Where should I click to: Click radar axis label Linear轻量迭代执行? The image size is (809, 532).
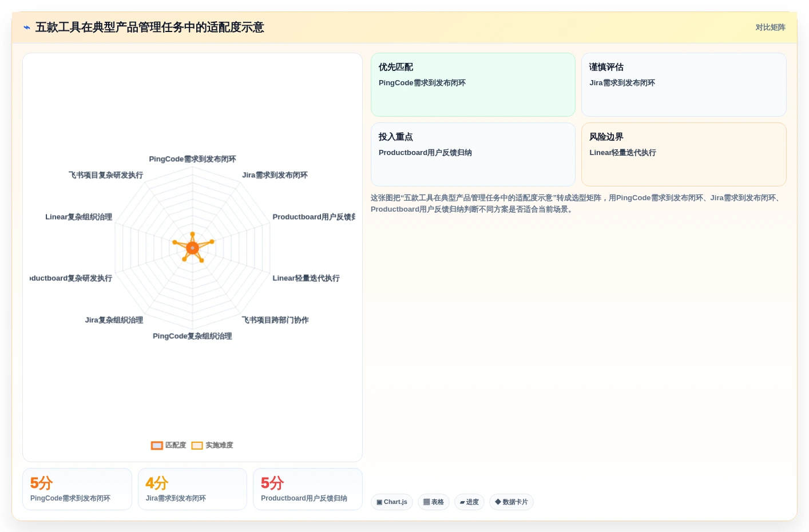[x=306, y=278]
